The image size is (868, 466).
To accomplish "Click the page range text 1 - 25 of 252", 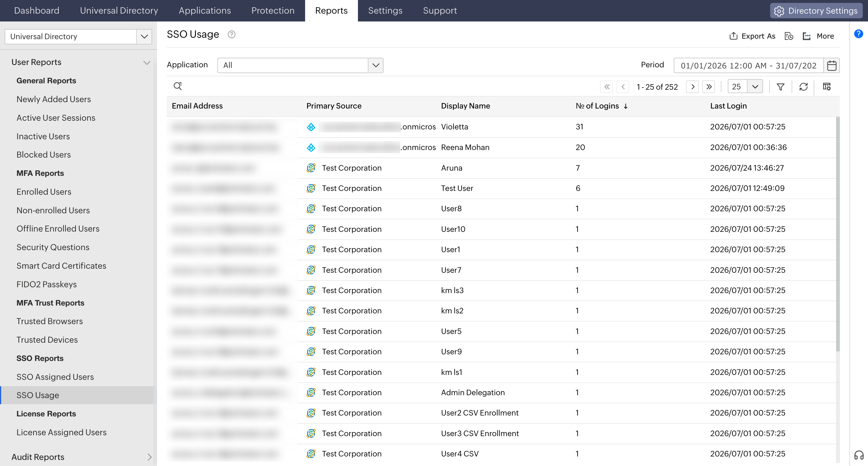I will (657, 87).
